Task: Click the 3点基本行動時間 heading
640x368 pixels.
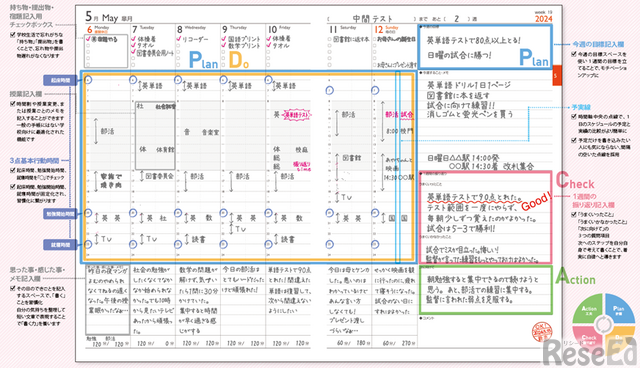Action: point(35,161)
